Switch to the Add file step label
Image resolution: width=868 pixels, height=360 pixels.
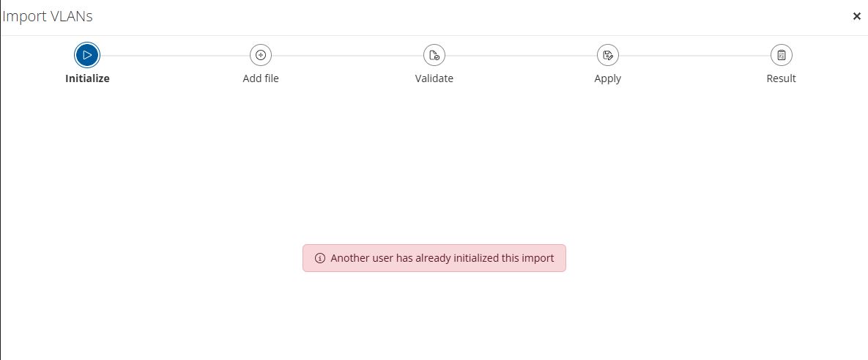pos(261,78)
